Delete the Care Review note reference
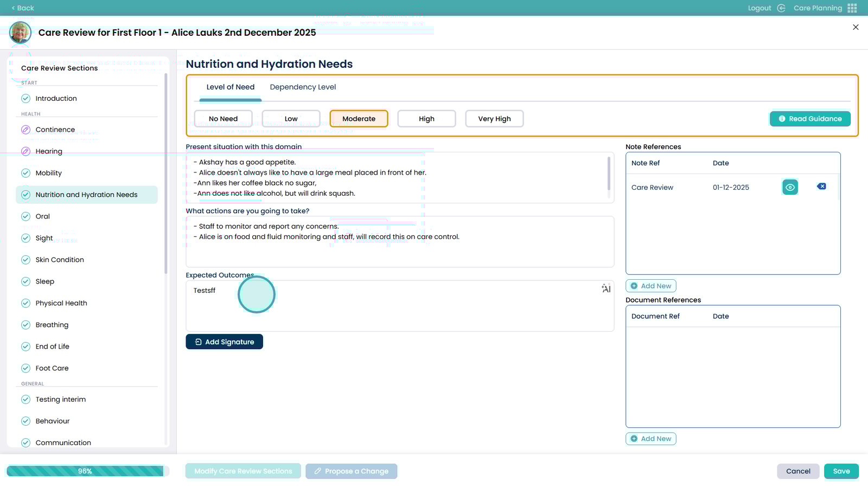 [821, 187]
